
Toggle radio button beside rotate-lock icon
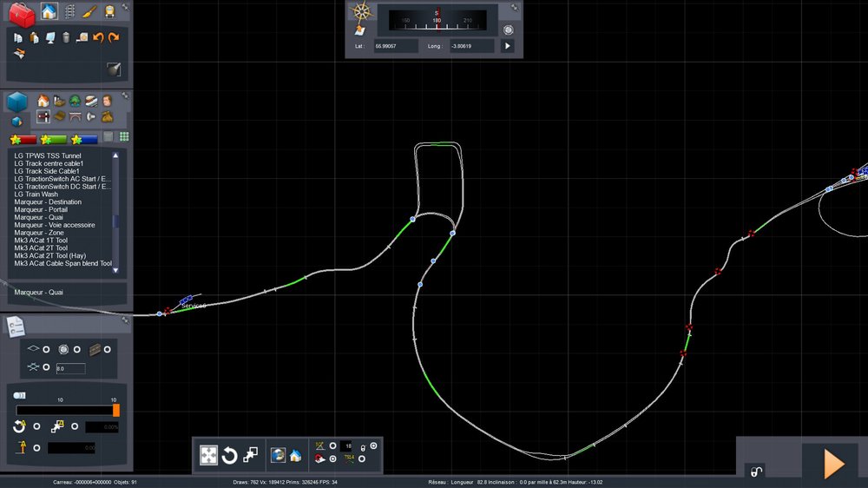tap(36, 426)
